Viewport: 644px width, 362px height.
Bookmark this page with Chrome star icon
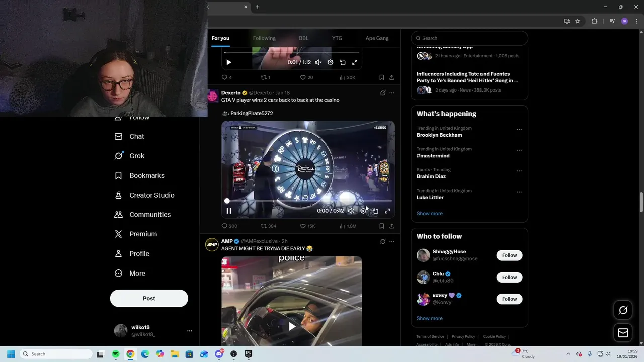click(x=578, y=21)
